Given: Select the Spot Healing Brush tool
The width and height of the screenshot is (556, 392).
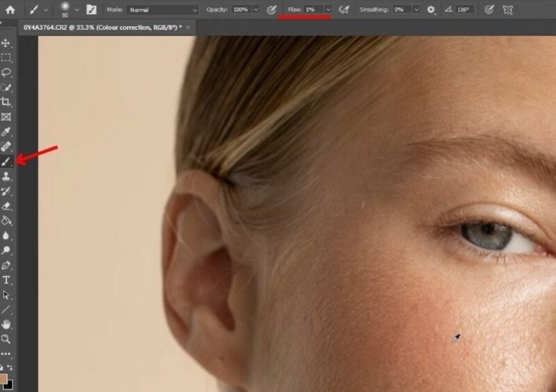Looking at the screenshot, I should [x=6, y=147].
